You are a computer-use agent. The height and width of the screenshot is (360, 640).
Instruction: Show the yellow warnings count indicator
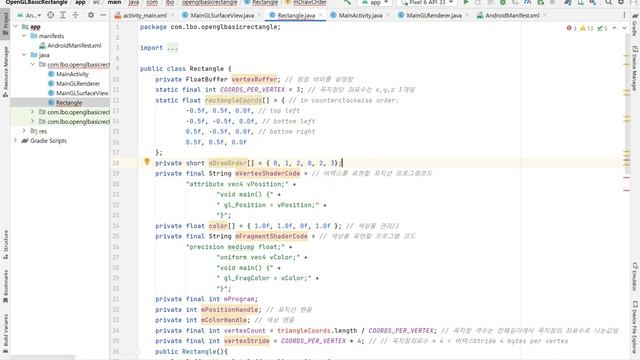pyautogui.click(x=587, y=28)
